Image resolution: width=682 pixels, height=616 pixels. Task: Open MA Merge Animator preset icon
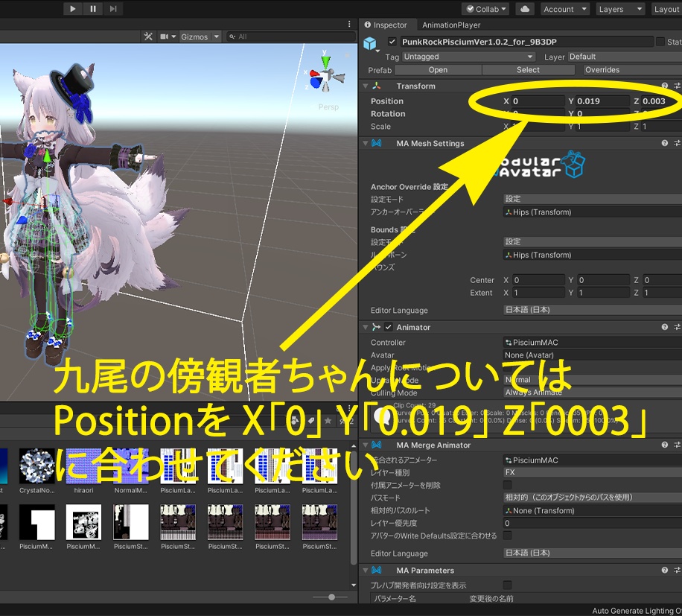coord(678,445)
